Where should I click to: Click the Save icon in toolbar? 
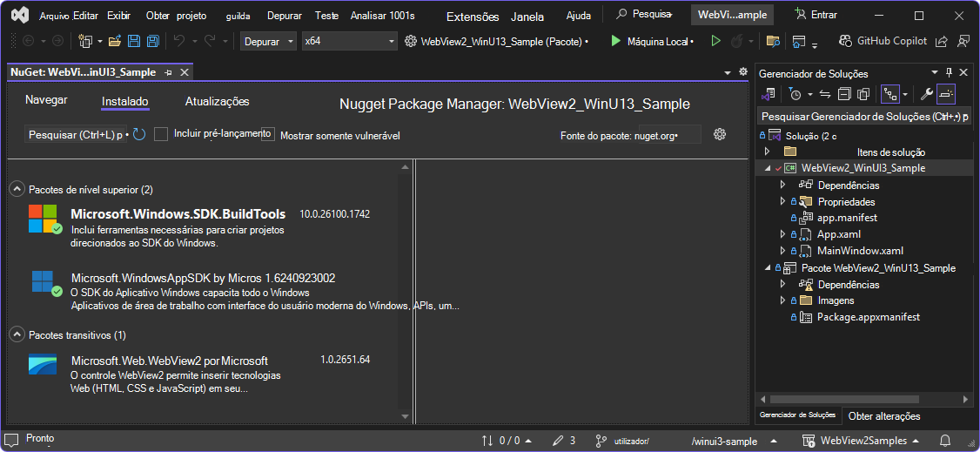pyautogui.click(x=134, y=41)
